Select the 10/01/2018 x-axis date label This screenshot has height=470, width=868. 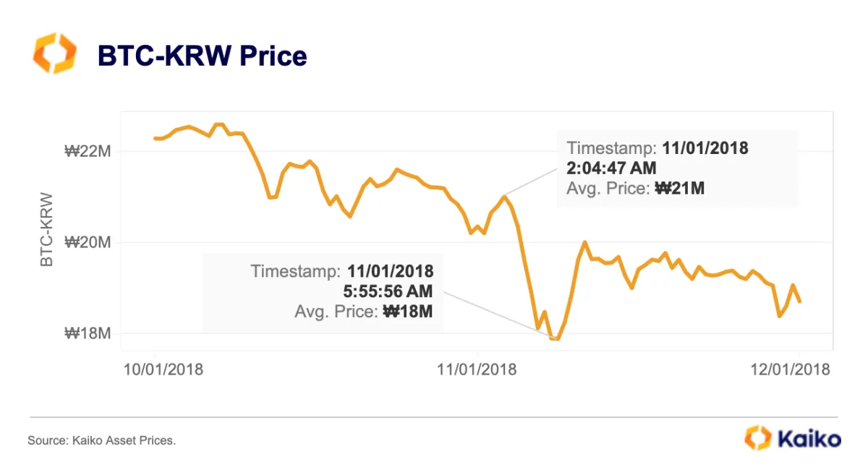163,369
